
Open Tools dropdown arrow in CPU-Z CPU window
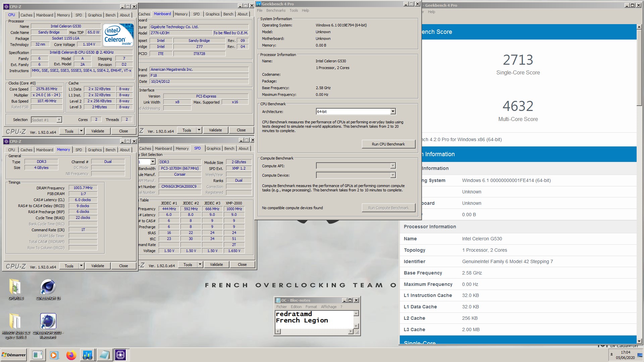[x=81, y=131]
